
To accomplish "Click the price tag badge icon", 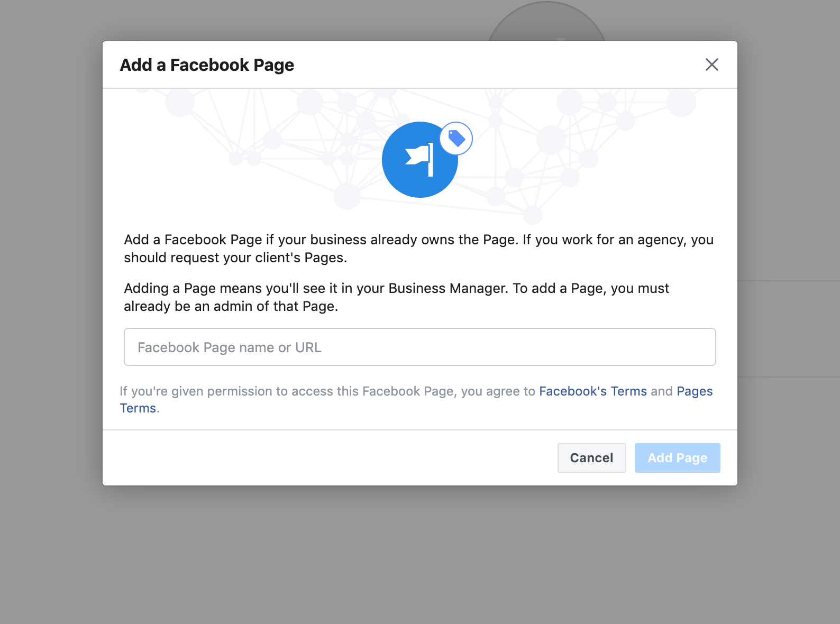I will (456, 139).
